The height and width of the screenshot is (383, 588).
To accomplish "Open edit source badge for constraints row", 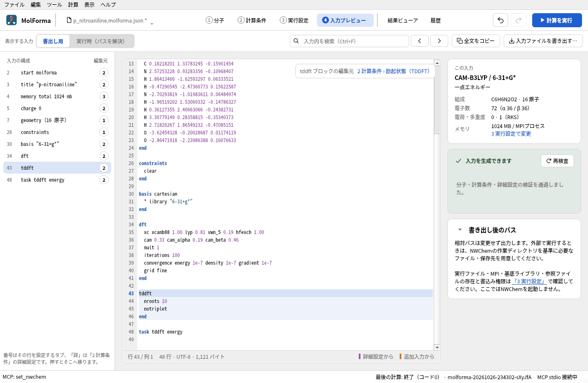I will click(104, 132).
